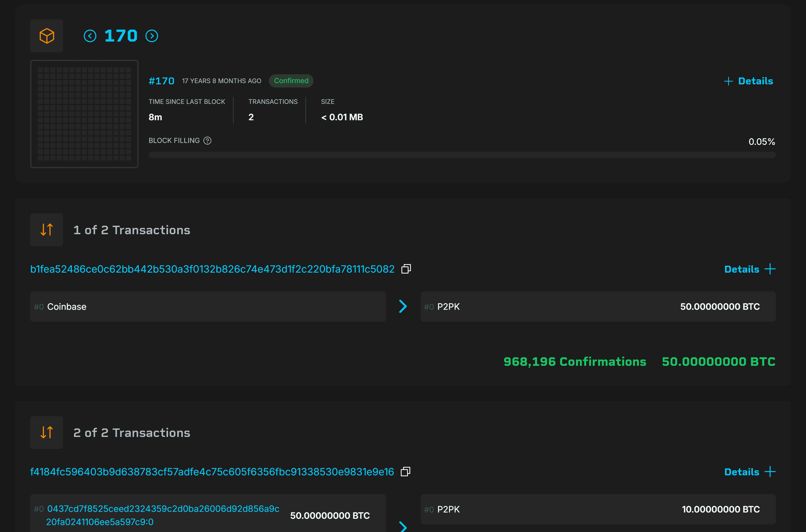Copy f4184fc596403b... transaction hash
This screenshot has height=532, width=806.
(x=406, y=472)
